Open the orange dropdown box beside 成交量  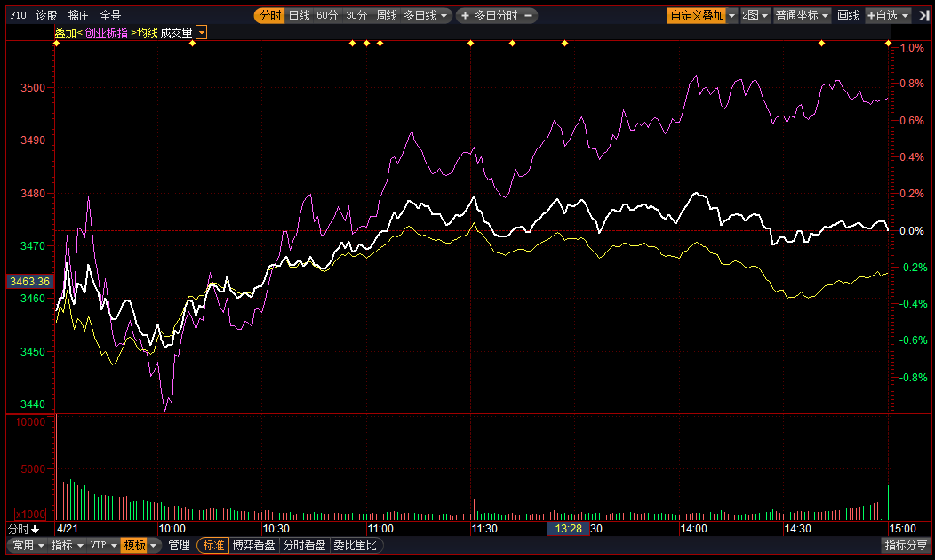click(202, 33)
